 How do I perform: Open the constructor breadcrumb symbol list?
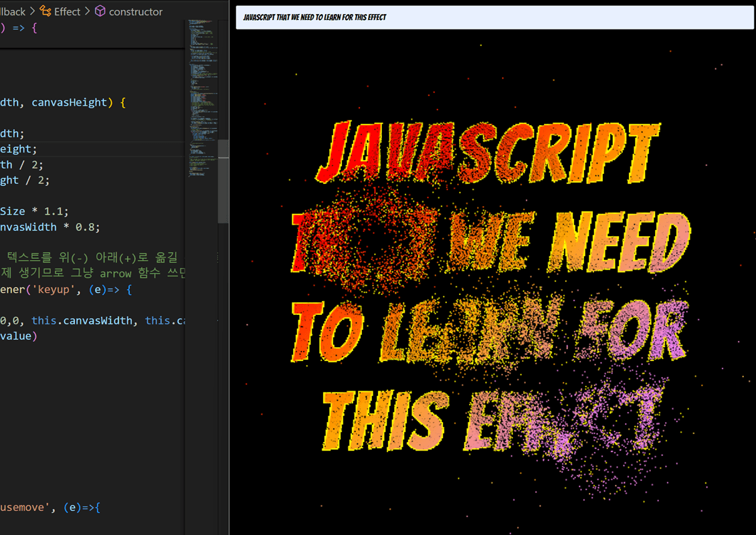coord(135,11)
